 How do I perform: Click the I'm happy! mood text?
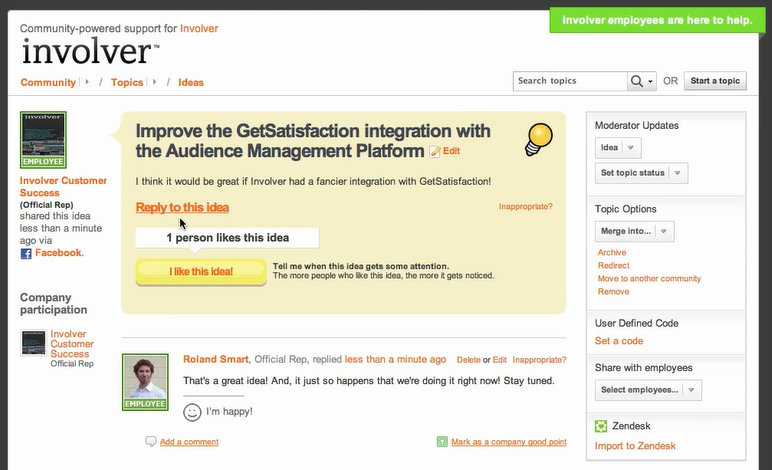pos(229,411)
